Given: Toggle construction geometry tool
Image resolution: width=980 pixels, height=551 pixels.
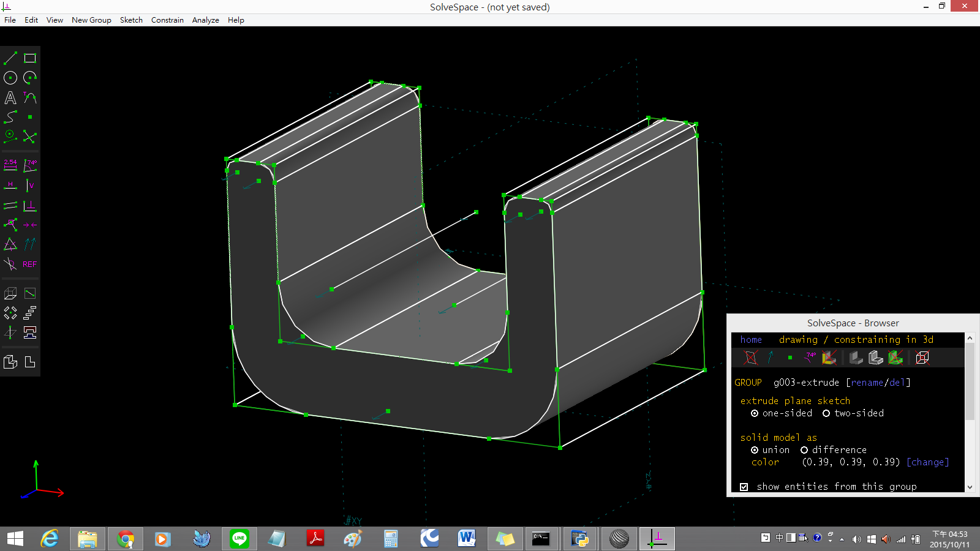Looking at the screenshot, I should pos(10,137).
